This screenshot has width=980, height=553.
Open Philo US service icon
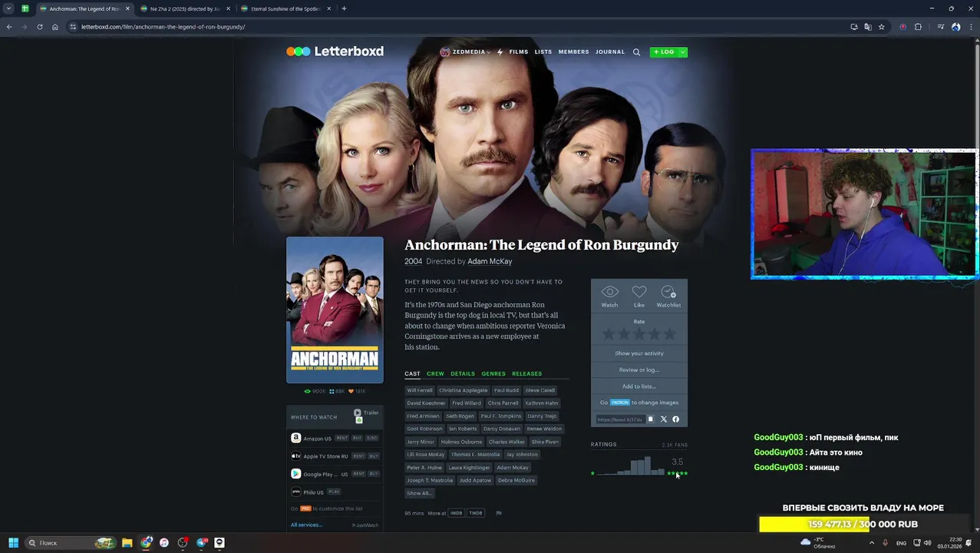click(295, 492)
